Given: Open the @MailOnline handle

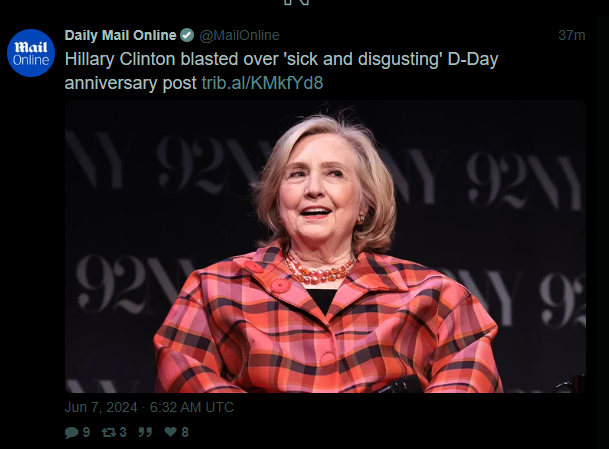Looking at the screenshot, I should tap(239, 35).
